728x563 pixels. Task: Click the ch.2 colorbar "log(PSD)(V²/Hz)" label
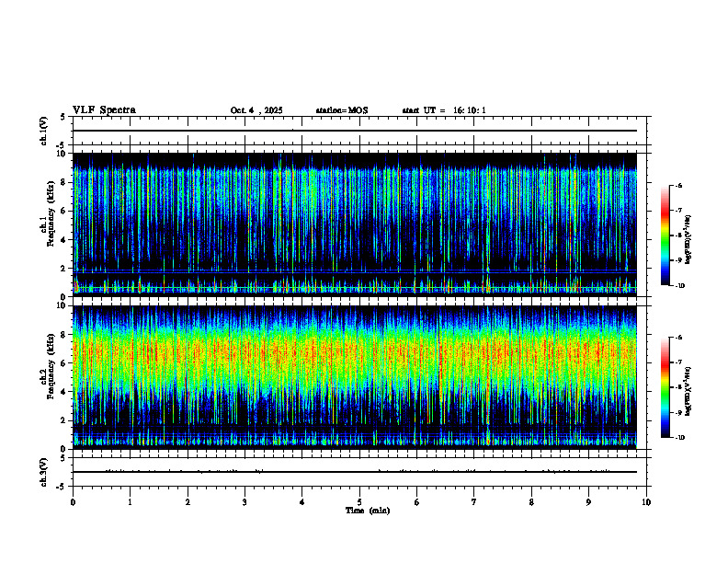pyautogui.click(x=688, y=392)
